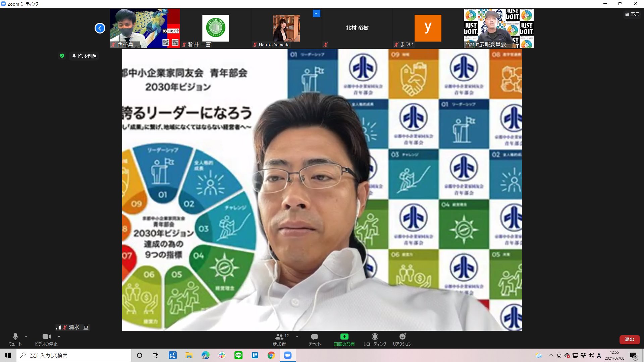Image resolution: width=644 pixels, height=362 pixels.
Task: Open Task View on taskbar
Action: 156,355
